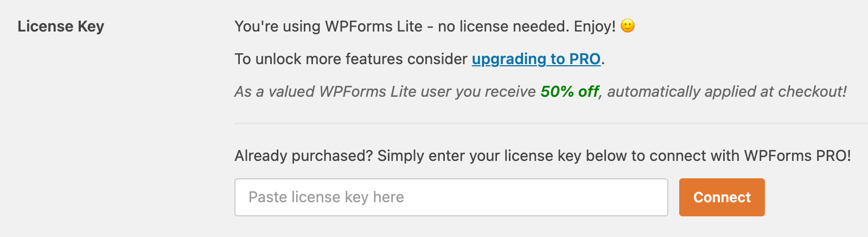Screen dimensions: 868x237
Task: Click the horizontal divider above Already purchased
Action: click(x=542, y=123)
